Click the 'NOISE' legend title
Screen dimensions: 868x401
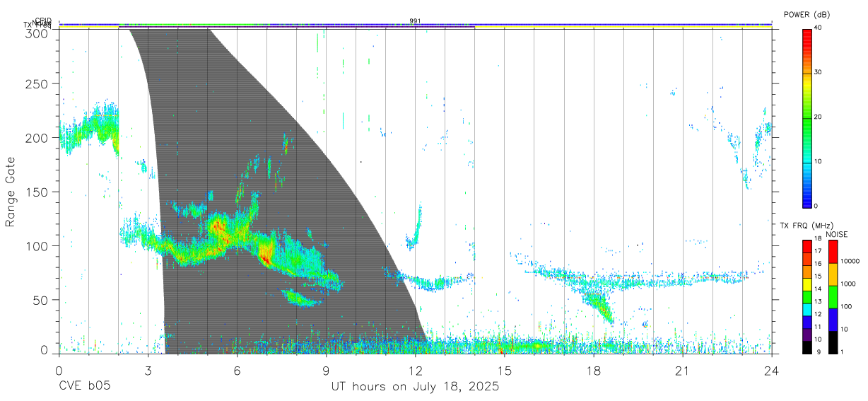point(836,234)
